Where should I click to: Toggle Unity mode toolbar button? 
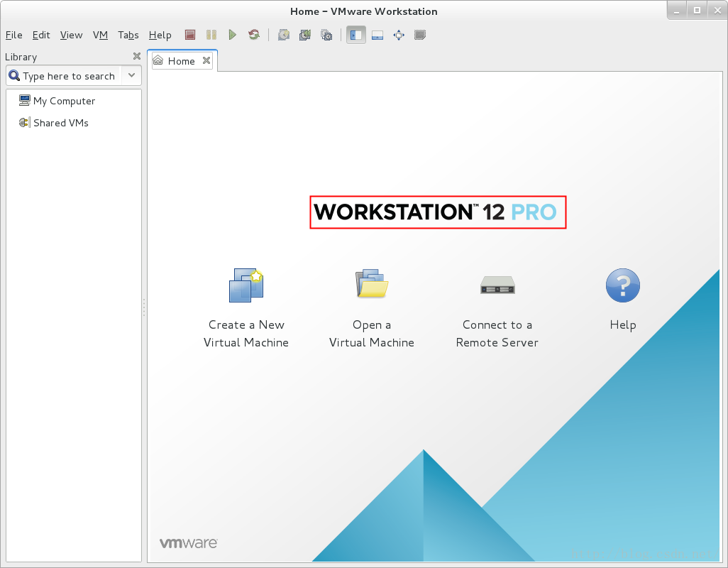pyautogui.click(x=420, y=35)
